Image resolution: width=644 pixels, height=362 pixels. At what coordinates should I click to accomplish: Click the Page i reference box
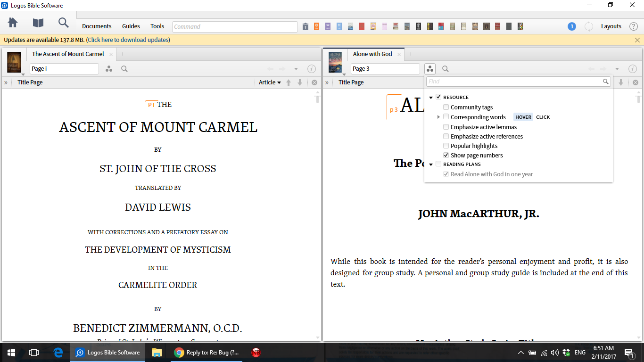click(x=64, y=69)
